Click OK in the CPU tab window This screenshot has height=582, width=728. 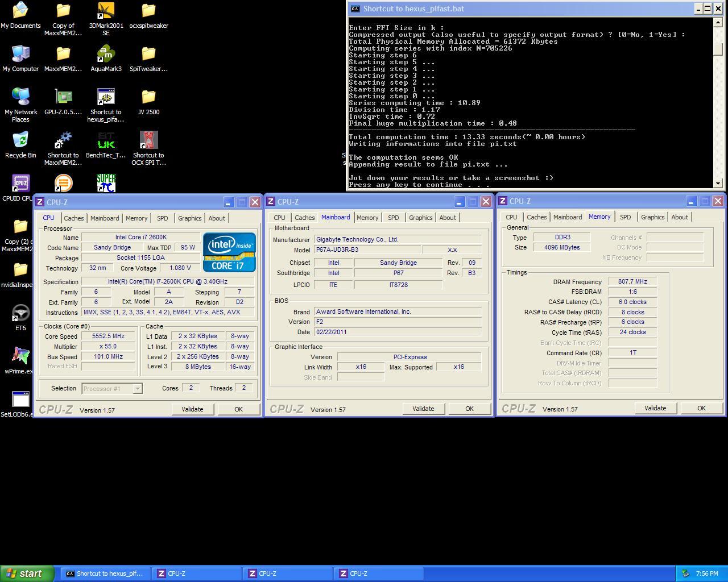[x=238, y=409]
